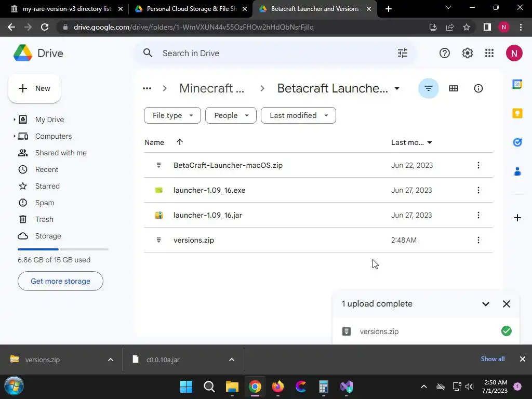The image size is (532, 399).
Task: Select the launcher-1.09_16.exe file row
Action: point(318,190)
